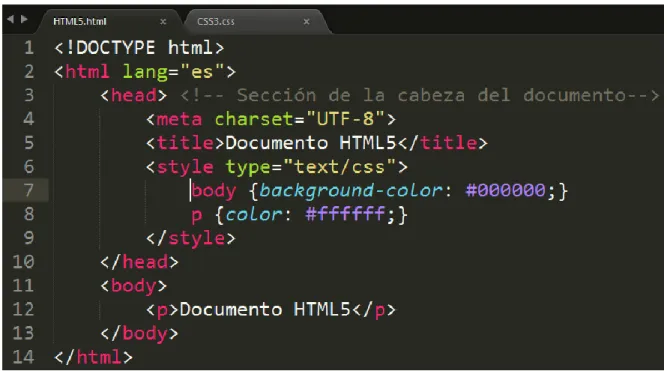This screenshot has width=667, height=371.
Task: Click the closing </body> tag
Action: pyautogui.click(x=139, y=333)
